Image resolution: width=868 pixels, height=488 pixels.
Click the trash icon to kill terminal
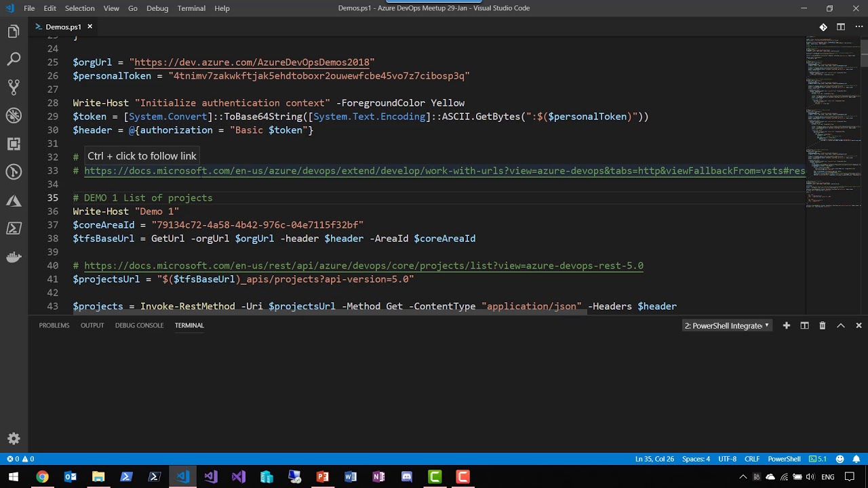click(822, 325)
